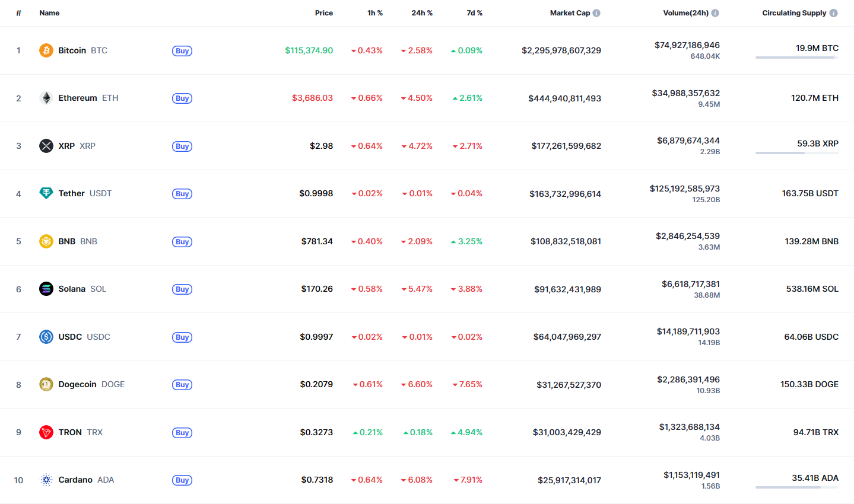Click Dogecoin 24h volume $2,286,391,496
The height and width of the screenshot is (504, 854).
tap(688, 379)
